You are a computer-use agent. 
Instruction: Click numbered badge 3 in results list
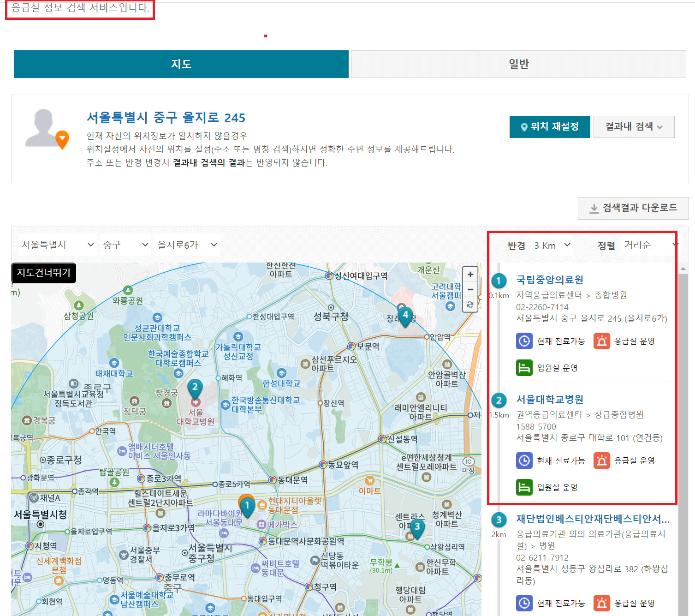[499, 520]
